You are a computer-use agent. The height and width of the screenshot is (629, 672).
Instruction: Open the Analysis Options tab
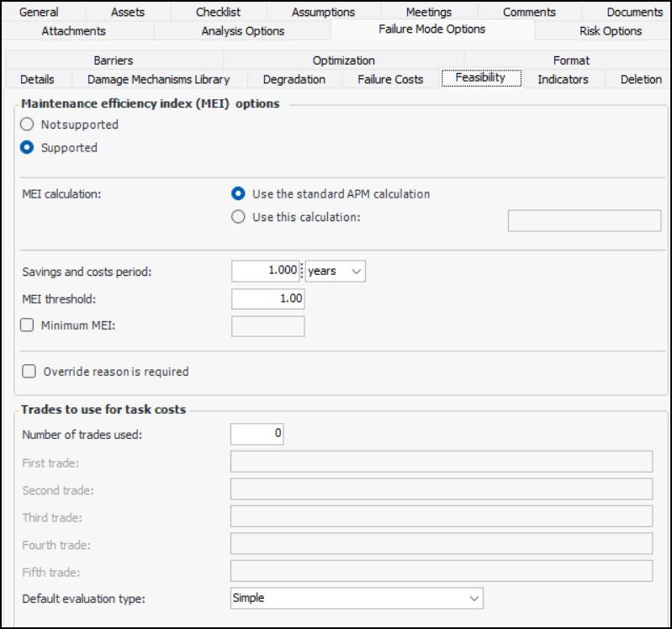[x=242, y=31]
